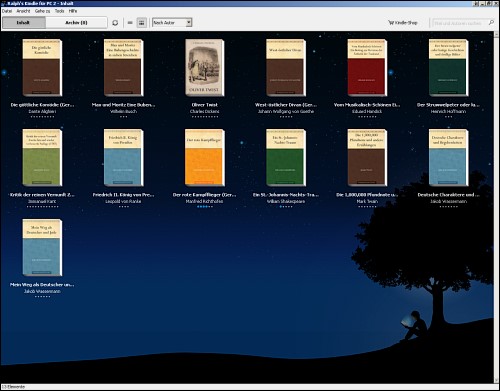
Task: Open Friedrich II. König von Preußen cover
Action: (x=123, y=158)
